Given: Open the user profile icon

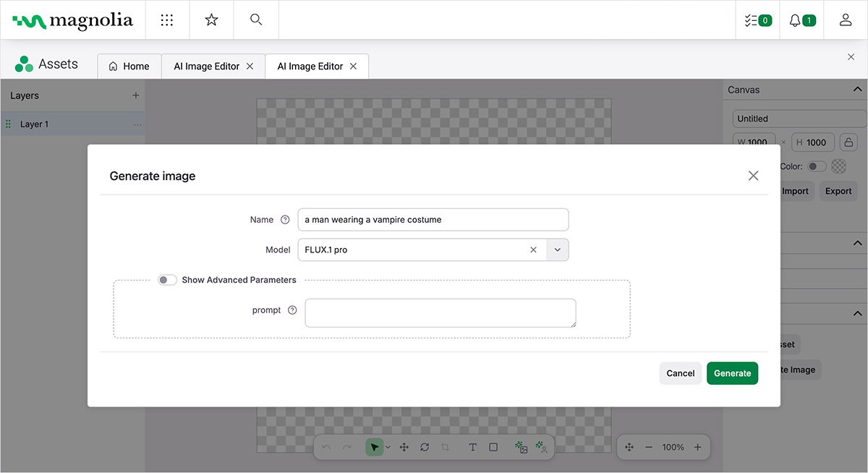Looking at the screenshot, I should point(846,20).
